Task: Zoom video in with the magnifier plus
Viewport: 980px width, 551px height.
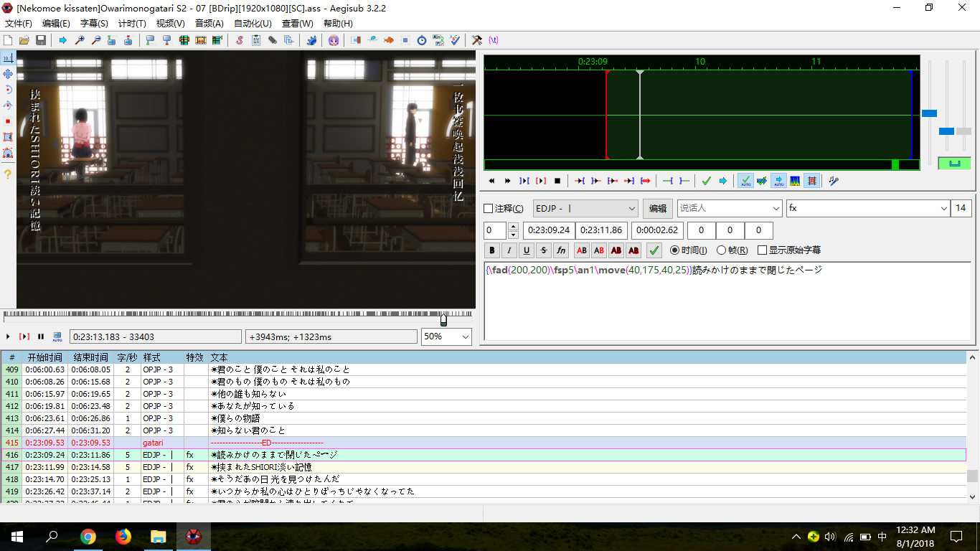Action: click(80, 40)
